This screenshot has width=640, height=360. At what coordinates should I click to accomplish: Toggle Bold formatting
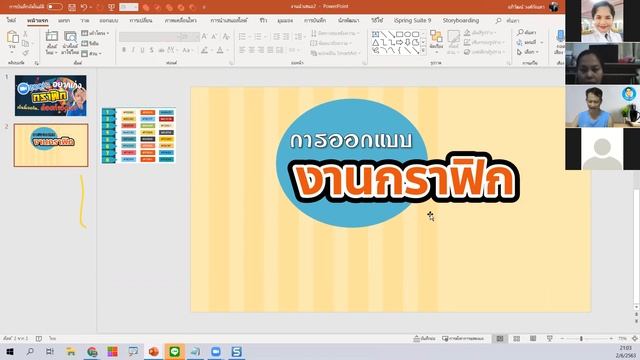coord(124,50)
